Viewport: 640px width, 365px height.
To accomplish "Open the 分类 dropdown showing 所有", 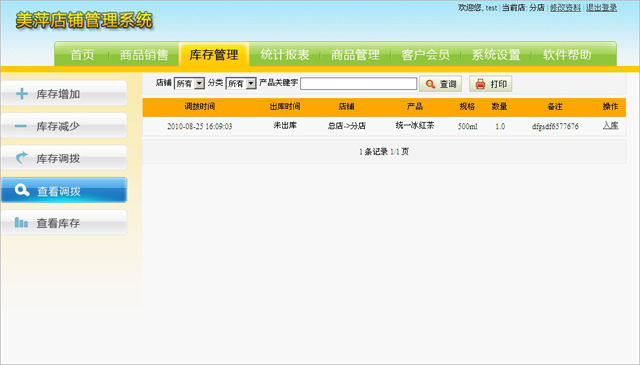I will pyautogui.click(x=241, y=84).
